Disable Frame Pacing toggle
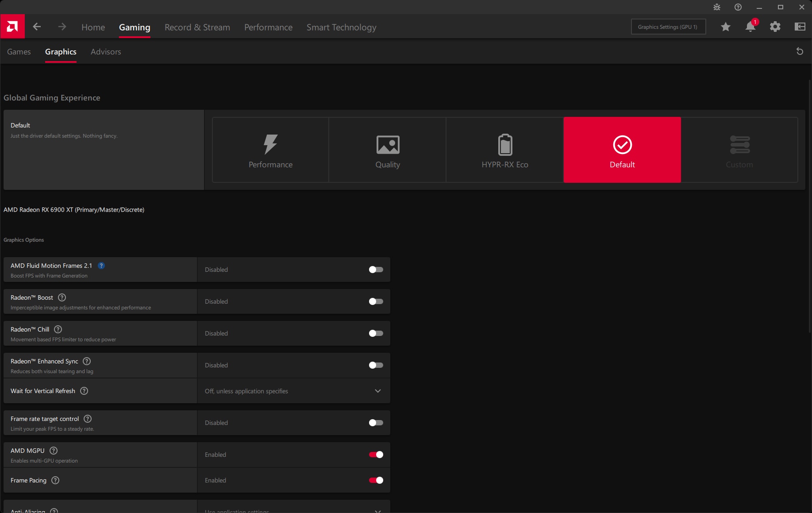The height and width of the screenshot is (513, 812). tap(376, 480)
